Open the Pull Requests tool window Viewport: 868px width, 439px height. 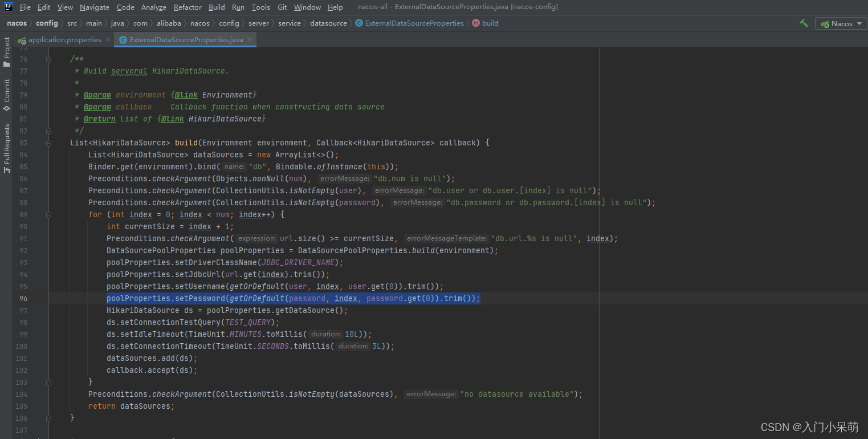tap(7, 148)
